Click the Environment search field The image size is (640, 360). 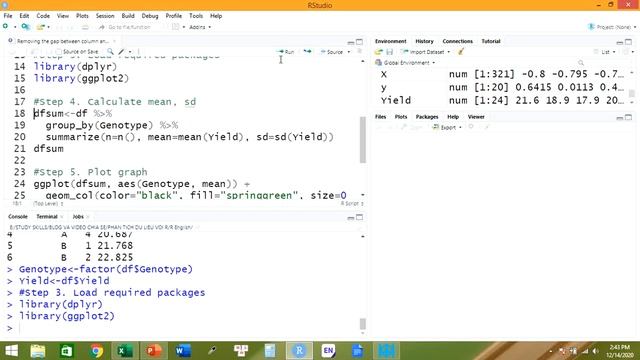602,63
